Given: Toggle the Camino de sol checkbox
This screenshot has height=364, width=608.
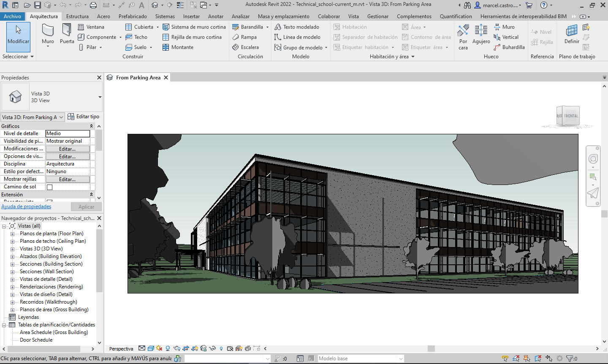Looking at the screenshot, I should [49, 187].
